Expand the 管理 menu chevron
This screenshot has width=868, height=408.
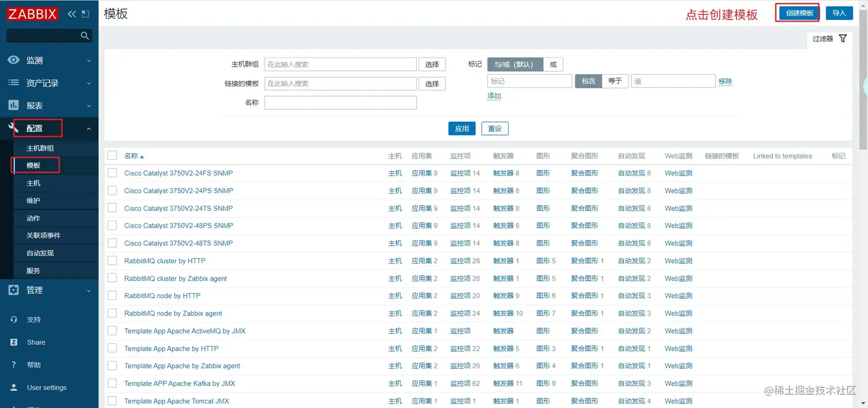[88, 291]
